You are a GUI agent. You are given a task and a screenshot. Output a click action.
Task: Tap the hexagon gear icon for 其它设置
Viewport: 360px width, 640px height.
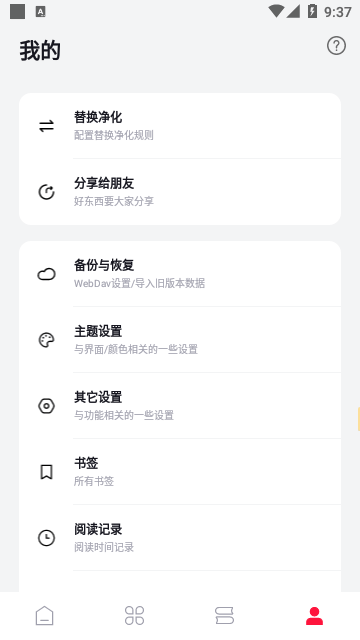point(47,406)
